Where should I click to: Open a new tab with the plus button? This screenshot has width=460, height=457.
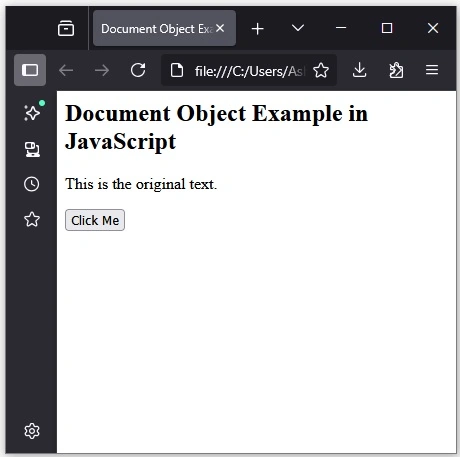[258, 28]
